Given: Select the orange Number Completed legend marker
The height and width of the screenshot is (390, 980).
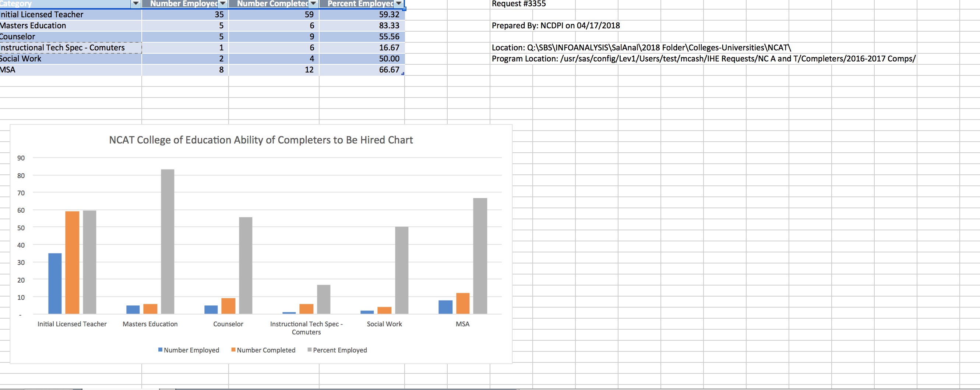Looking at the screenshot, I should tap(233, 350).
